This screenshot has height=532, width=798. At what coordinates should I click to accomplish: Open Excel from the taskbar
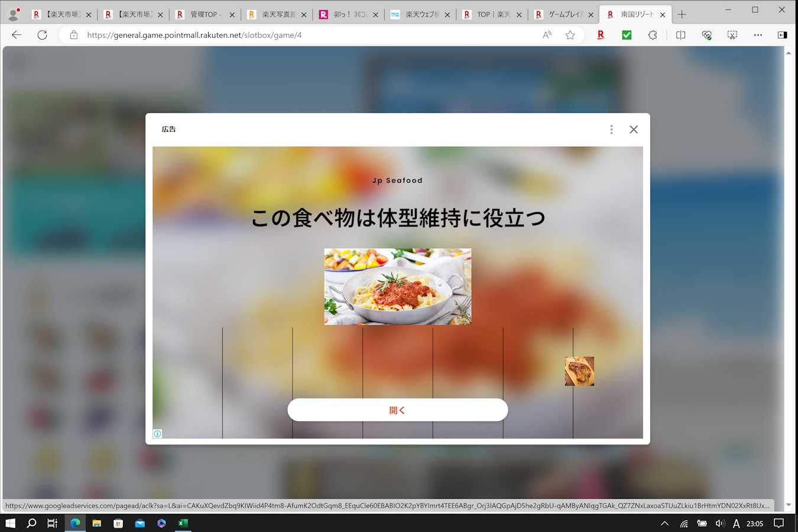[x=183, y=523]
